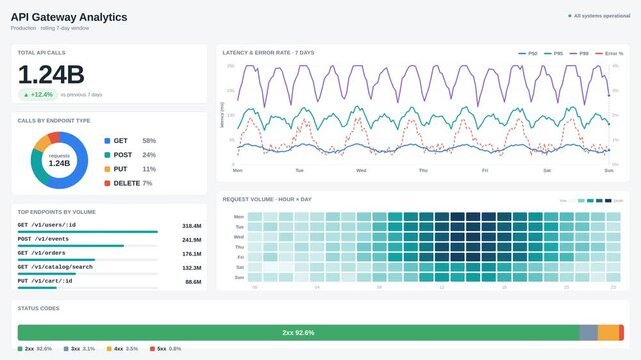Click the "vs previous 7 days" comparison text

pos(81,95)
